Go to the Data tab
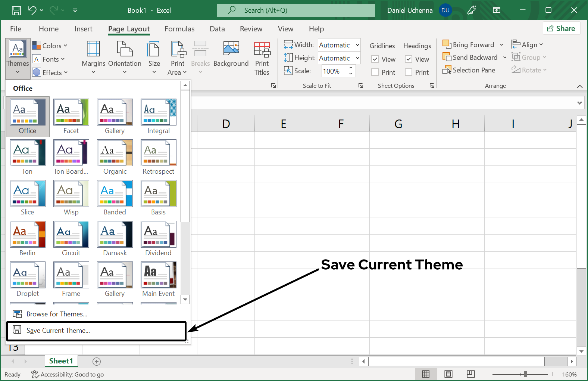The image size is (588, 381). 217,29
